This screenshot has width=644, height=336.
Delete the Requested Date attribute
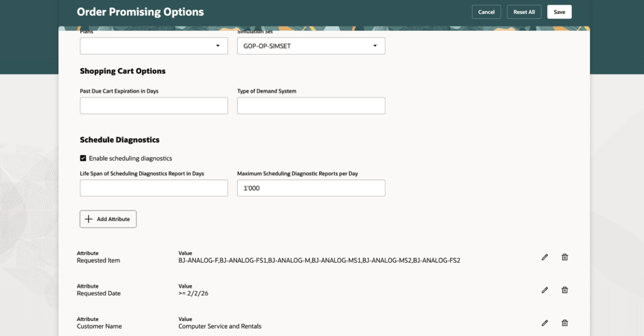pos(564,290)
